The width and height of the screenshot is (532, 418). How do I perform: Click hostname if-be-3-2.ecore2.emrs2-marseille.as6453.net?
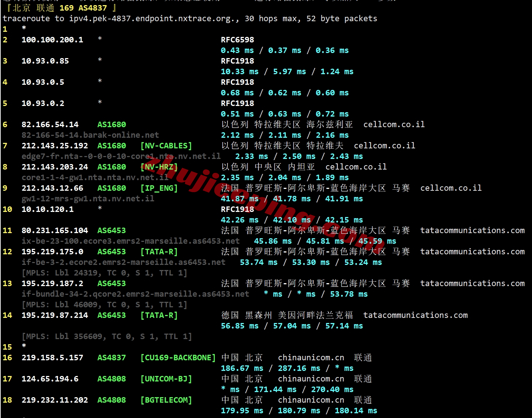(x=123, y=262)
